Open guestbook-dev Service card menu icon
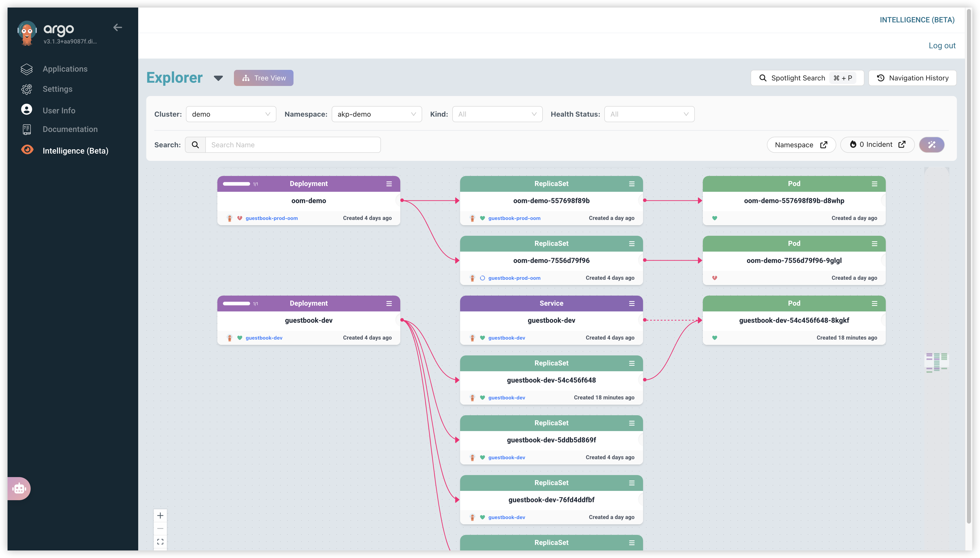980x558 pixels. click(x=631, y=304)
